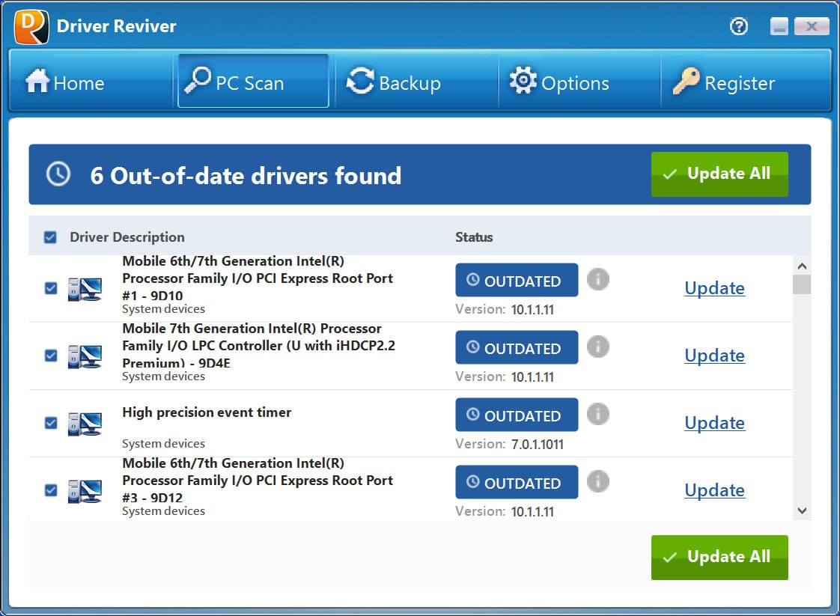Click device icon for Root Port #1 - 9D10
Screen dimensions: 840x616
[x=85, y=289]
